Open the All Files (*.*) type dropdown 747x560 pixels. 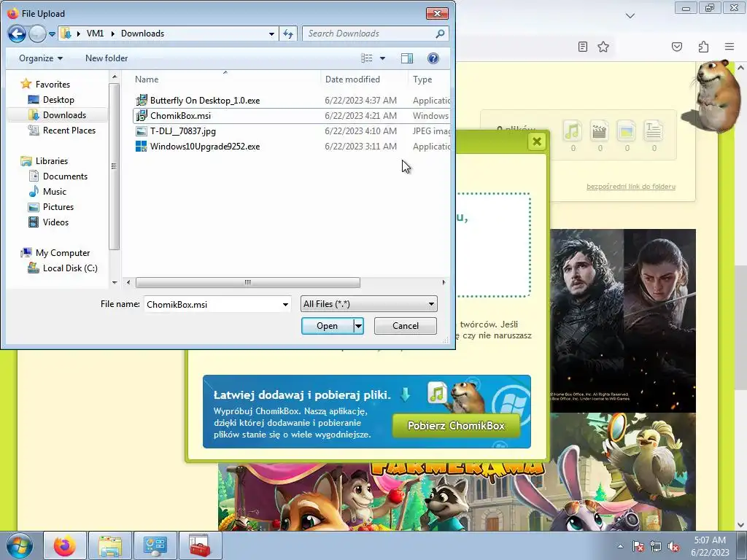(368, 304)
